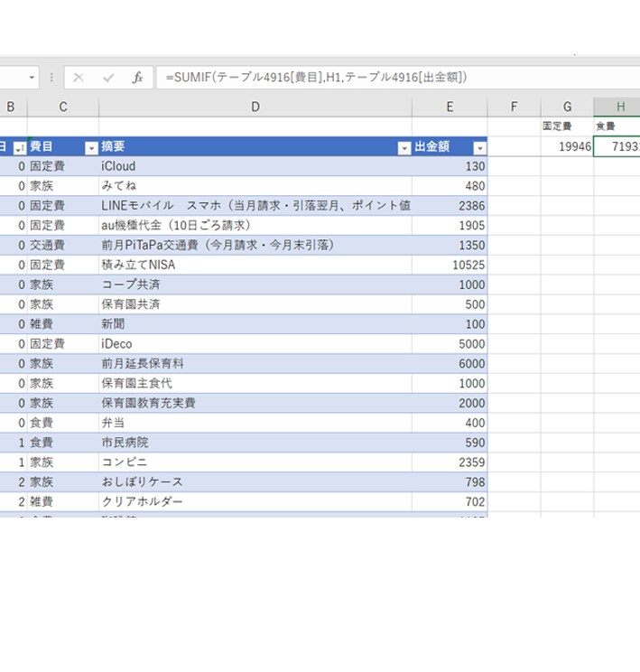Select the cell showing 19946

click(567, 146)
